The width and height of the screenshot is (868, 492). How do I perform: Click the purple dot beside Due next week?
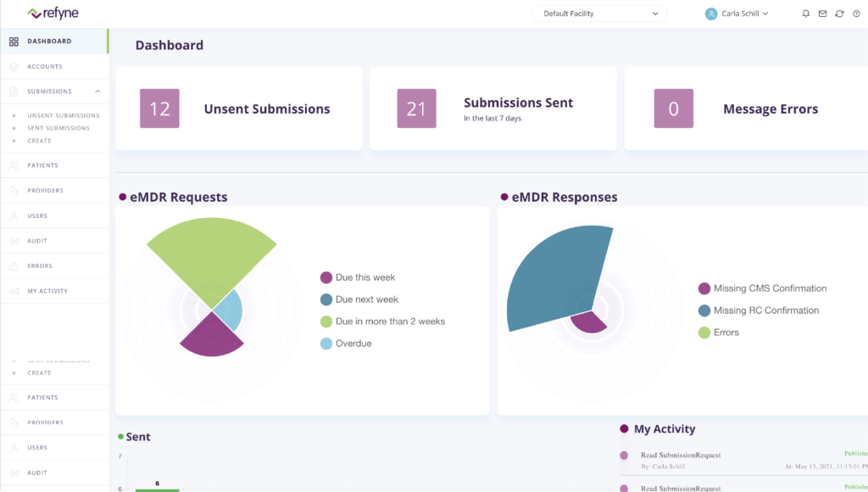(x=325, y=299)
